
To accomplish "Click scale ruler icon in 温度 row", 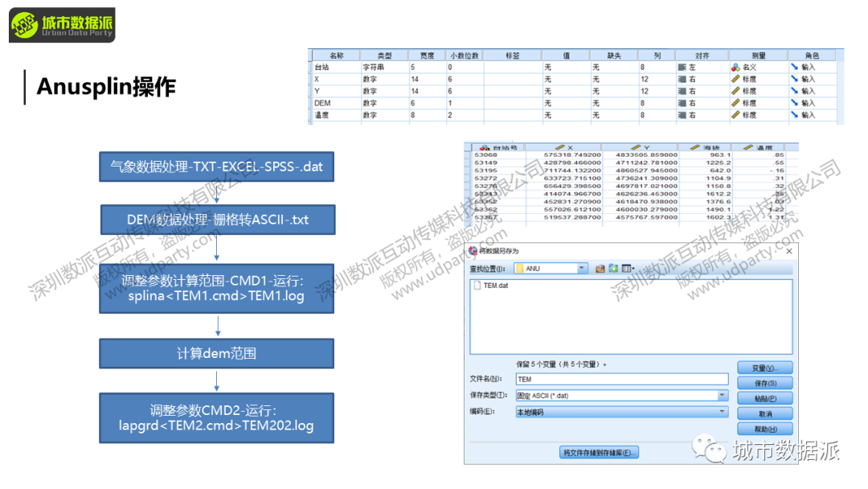I will tap(735, 115).
